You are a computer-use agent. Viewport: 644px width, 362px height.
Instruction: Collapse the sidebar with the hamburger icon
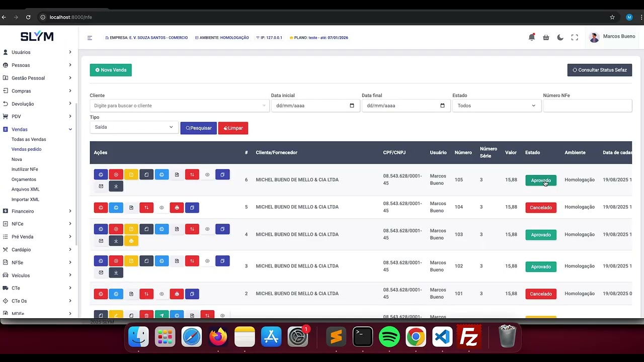[90, 38]
